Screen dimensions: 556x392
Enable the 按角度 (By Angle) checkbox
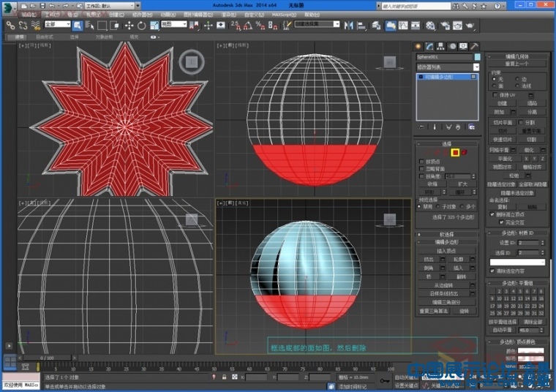point(421,176)
